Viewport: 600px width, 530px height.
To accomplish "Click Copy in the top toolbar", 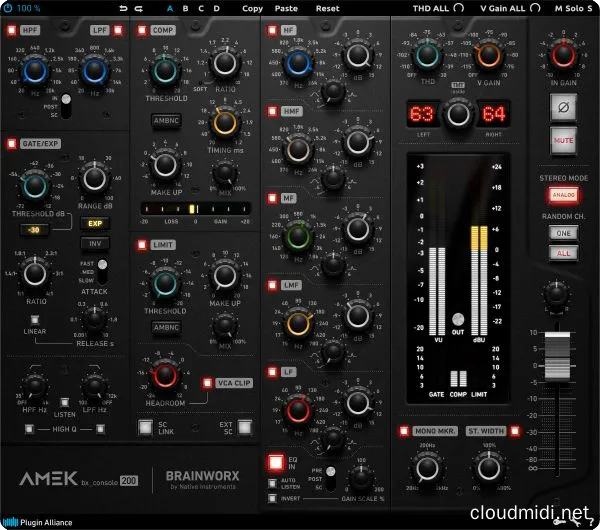I will (254, 8).
